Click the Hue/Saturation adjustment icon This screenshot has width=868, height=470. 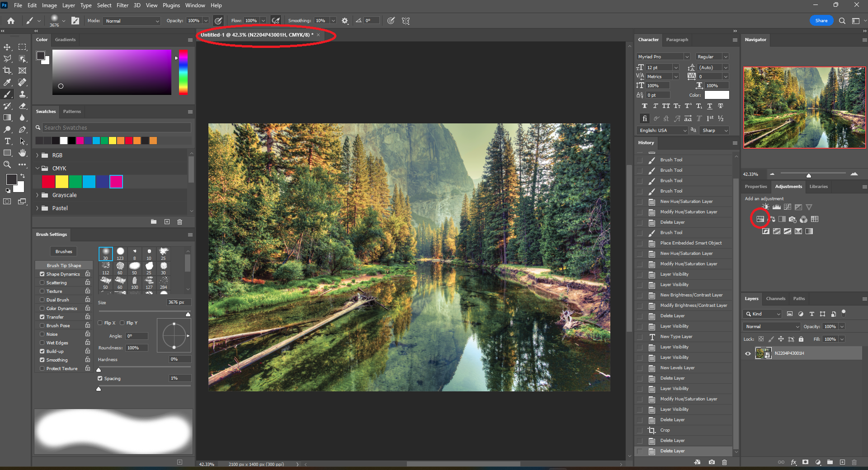(760, 219)
